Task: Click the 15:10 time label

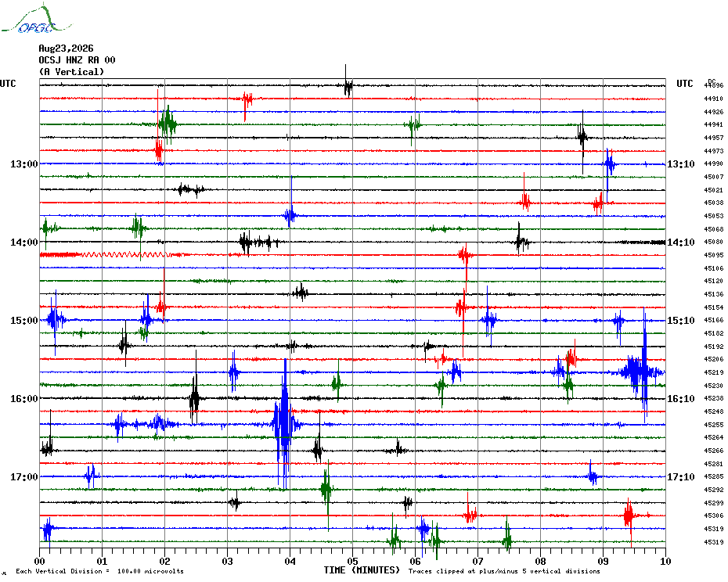Action: click(681, 321)
